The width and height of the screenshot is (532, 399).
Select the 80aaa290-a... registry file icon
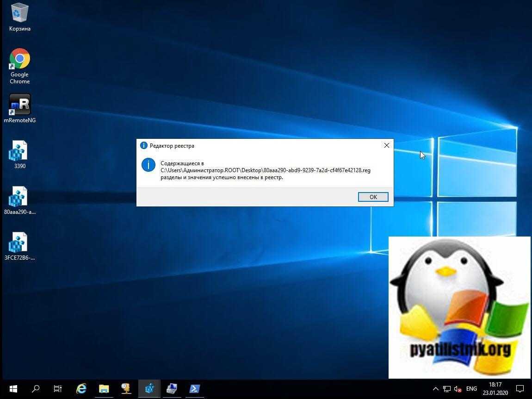pyautogui.click(x=20, y=200)
